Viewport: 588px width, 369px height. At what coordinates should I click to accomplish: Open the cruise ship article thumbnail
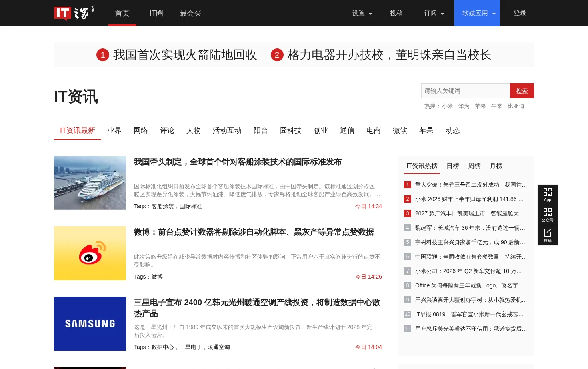(x=90, y=183)
